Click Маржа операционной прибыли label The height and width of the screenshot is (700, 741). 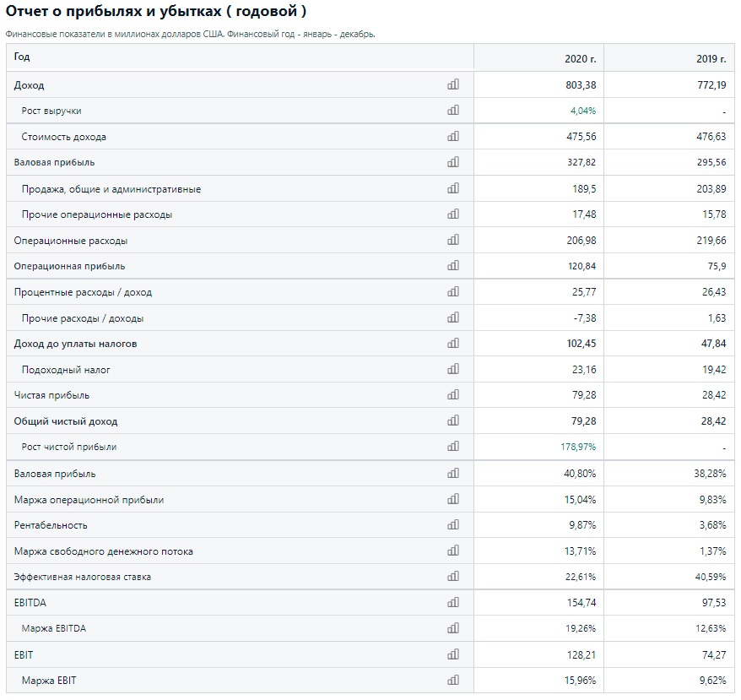[89, 500]
